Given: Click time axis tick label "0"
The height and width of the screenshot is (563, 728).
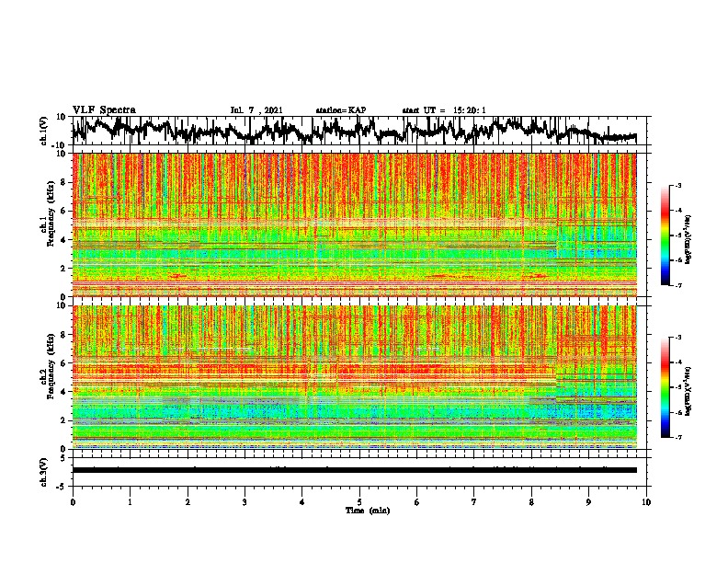Looking at the screenshot, I should (73, 502).
